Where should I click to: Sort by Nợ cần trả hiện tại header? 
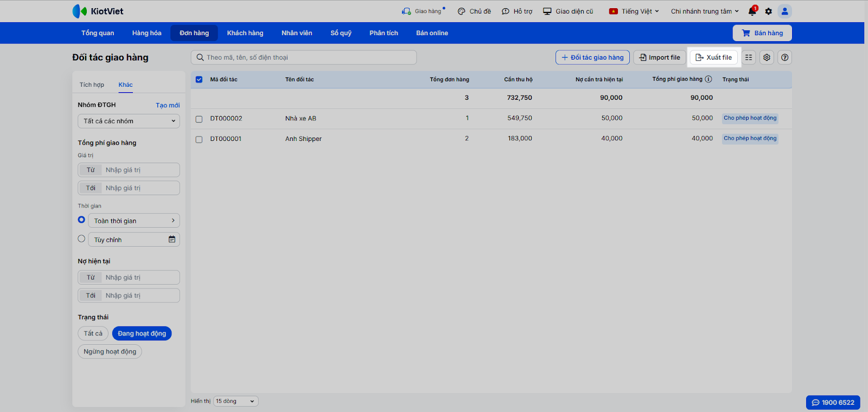599,80
